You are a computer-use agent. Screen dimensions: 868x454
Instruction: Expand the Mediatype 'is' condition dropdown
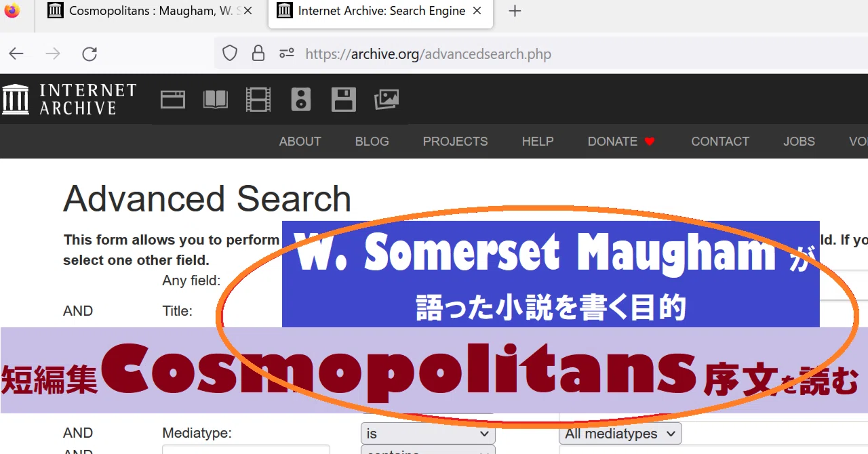[x=428, y=434]
